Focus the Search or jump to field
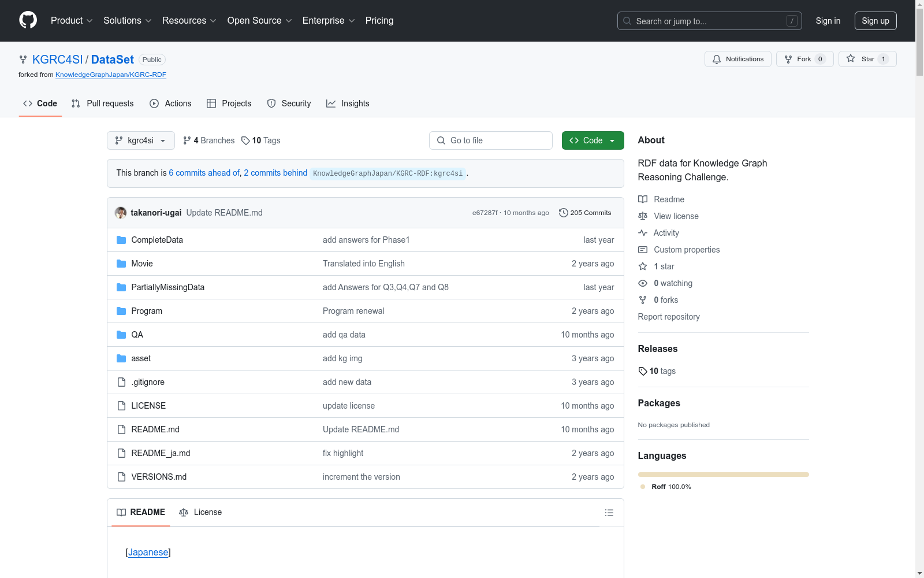 point(710,21)
